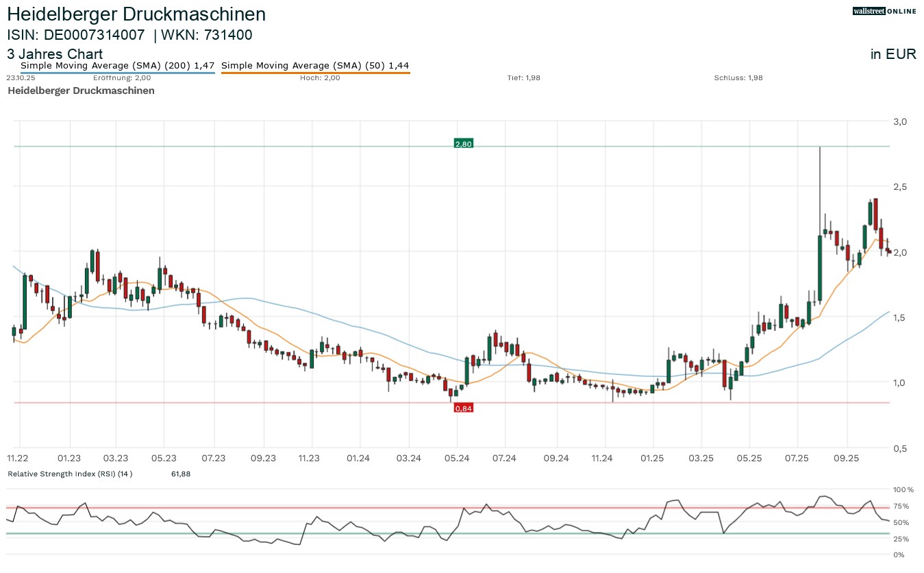Click the Relative Strength Index (RSI) (14) label
Viewport: 924px width, 573px height.
69,474
